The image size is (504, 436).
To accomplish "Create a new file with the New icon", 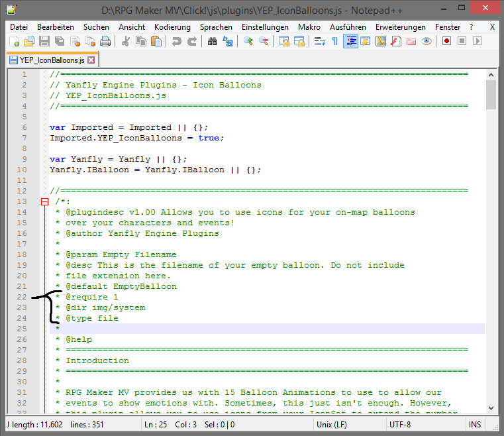I will click(x=14, y=41).
